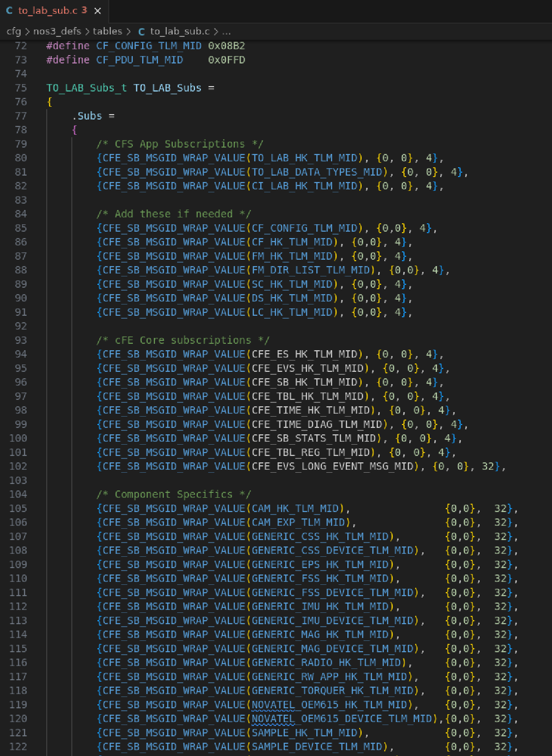Click CF_PDU_TLM_MID define on line 73

[x=139, y=60]
